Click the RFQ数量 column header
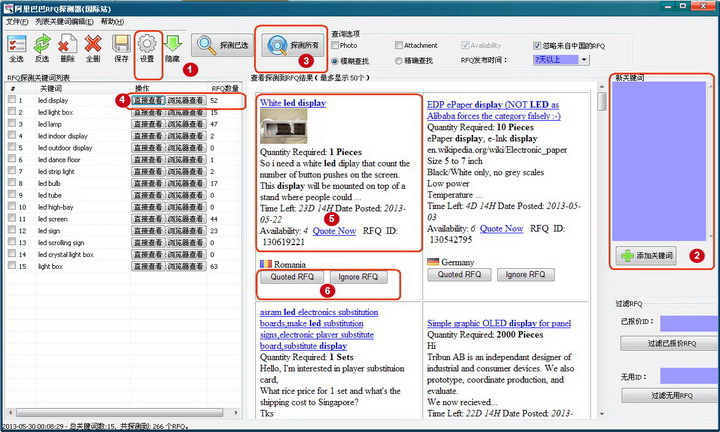This screenshot has width=720, height=432. pyautogui.click(x=225, y=88)
